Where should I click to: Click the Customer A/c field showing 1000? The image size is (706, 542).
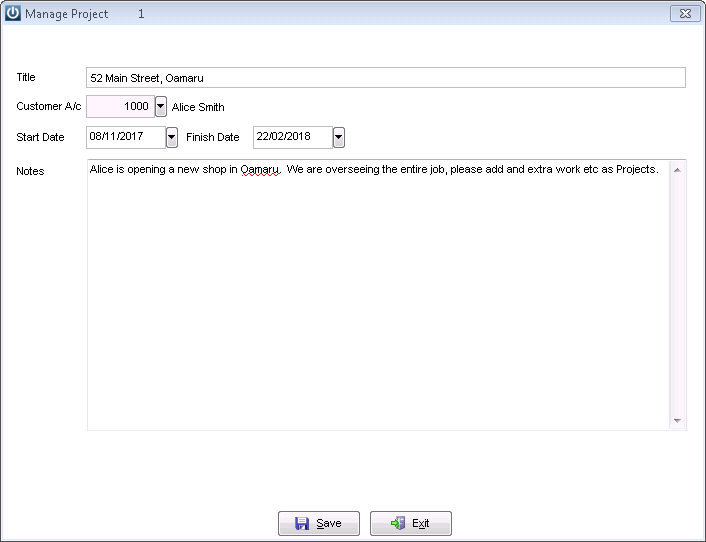pos(120,107)
